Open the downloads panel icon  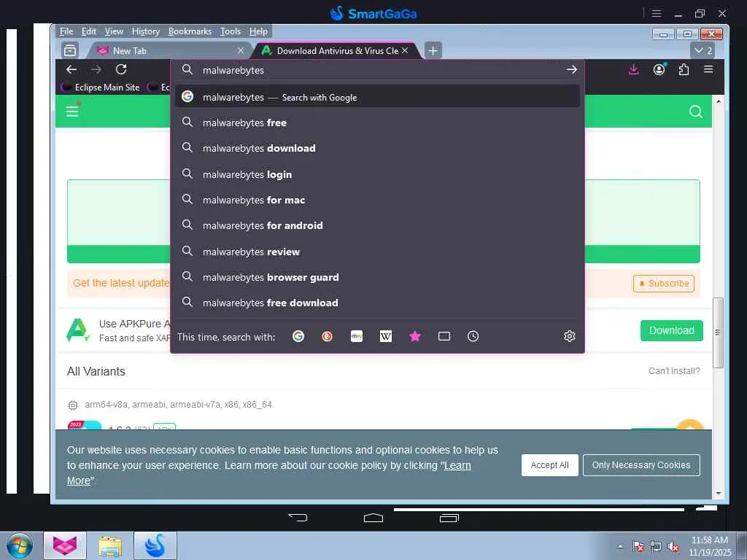[x=634, y=69]
